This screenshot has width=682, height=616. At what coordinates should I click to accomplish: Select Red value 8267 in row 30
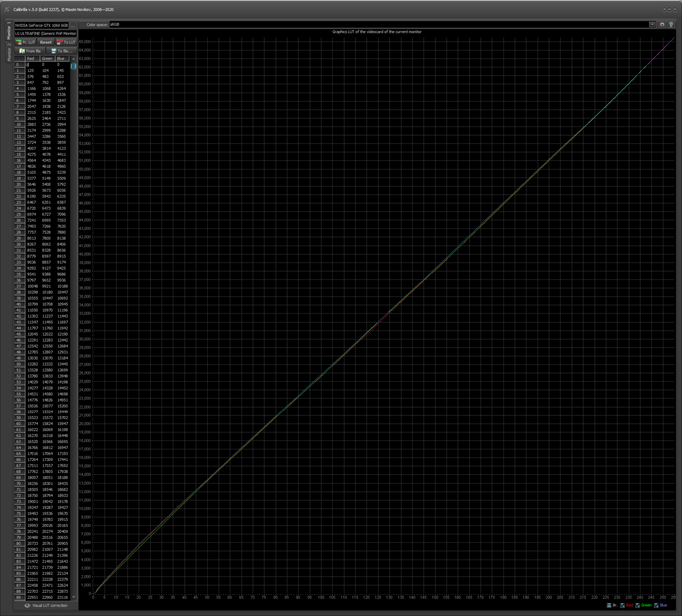click(x=32, y=244)
